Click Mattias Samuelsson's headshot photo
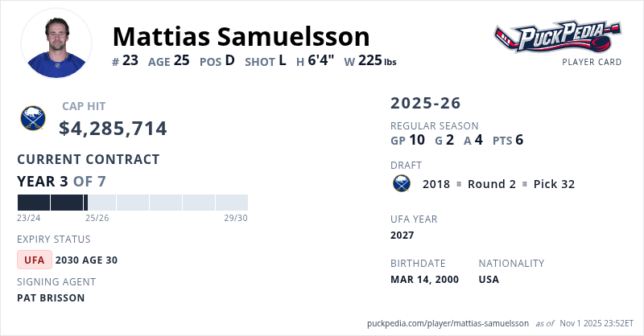Screen dimensions: 644x336 [56, 43]
